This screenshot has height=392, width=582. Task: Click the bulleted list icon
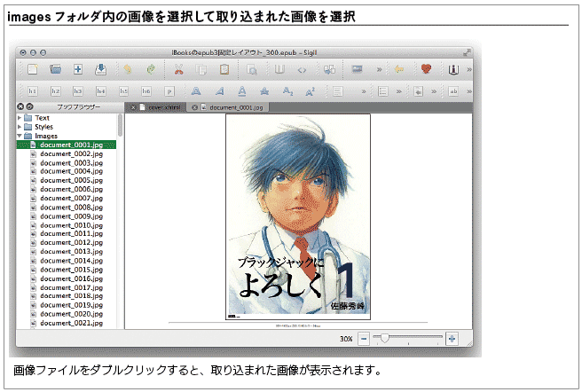click(383, 91)
